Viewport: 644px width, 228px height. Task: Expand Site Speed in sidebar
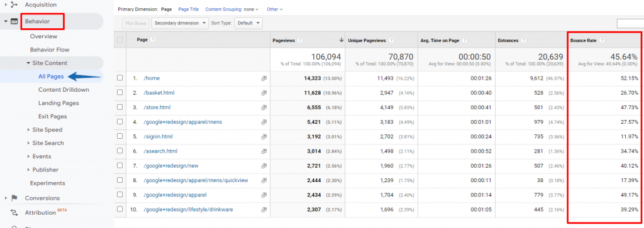click(x=28, y=129)
